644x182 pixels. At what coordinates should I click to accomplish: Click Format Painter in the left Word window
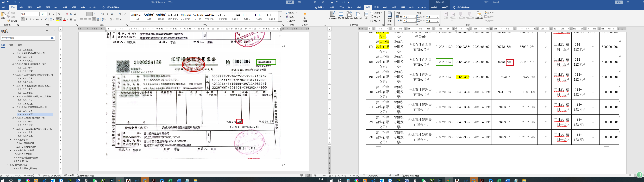click(12, 21)
